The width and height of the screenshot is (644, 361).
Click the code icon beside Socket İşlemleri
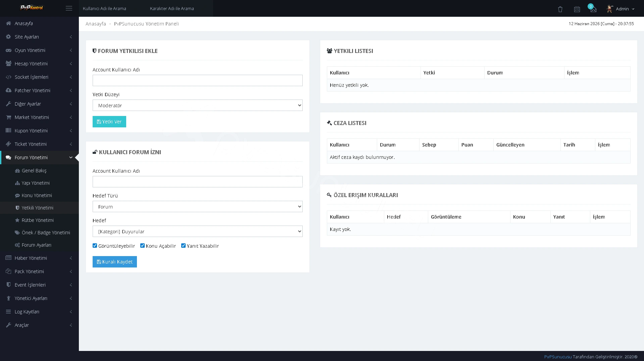[9, 77]
